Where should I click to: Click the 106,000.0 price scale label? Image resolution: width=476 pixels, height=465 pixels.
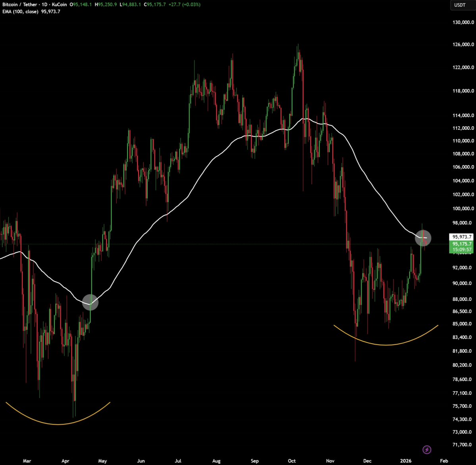(x=463, y=167)
